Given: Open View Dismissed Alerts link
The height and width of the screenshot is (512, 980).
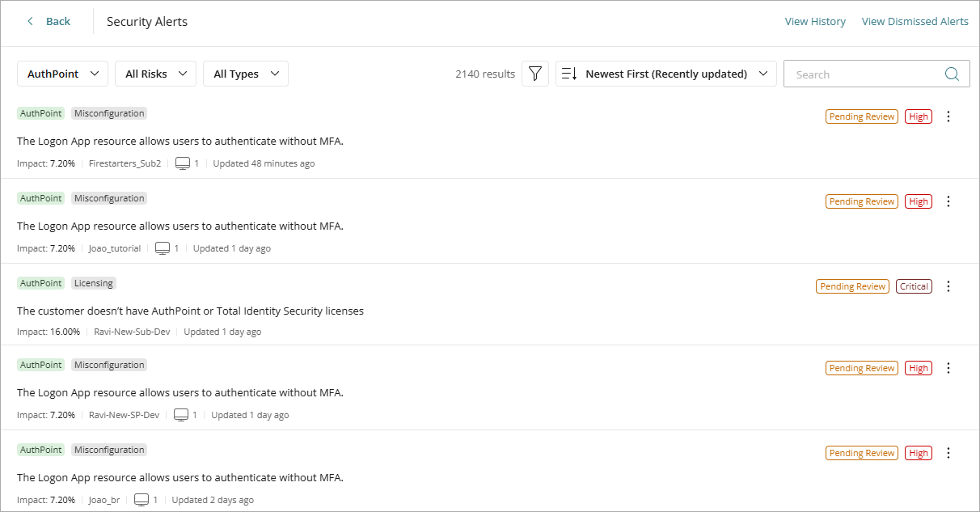Looking at the screenshot, I should click(x=915, y=22).
